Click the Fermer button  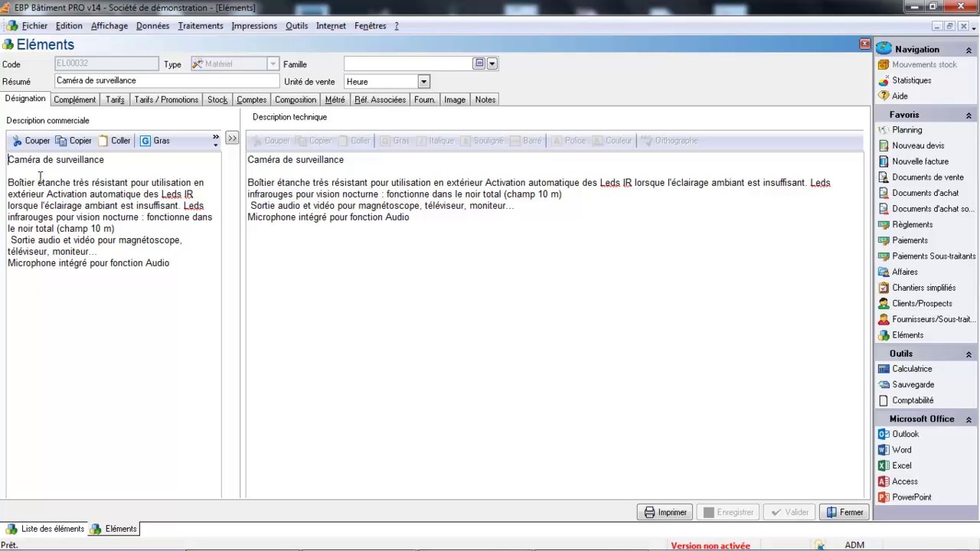[844, 513]
